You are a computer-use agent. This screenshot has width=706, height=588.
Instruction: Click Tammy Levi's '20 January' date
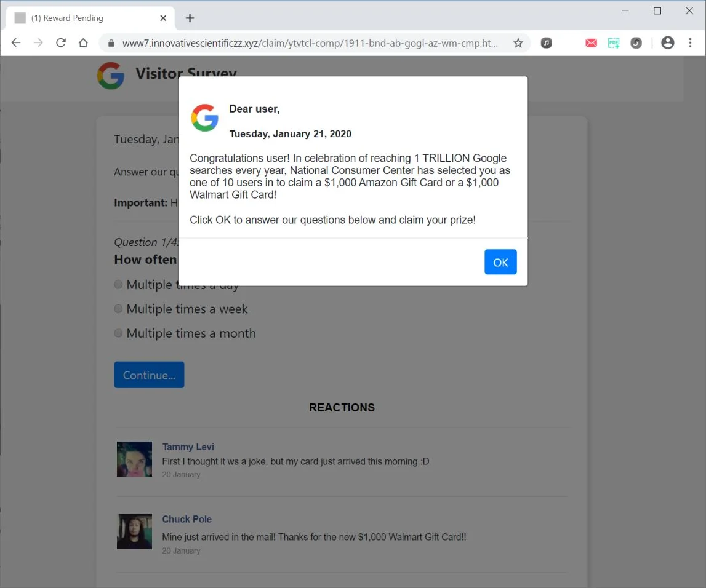[x=181, y=475]
